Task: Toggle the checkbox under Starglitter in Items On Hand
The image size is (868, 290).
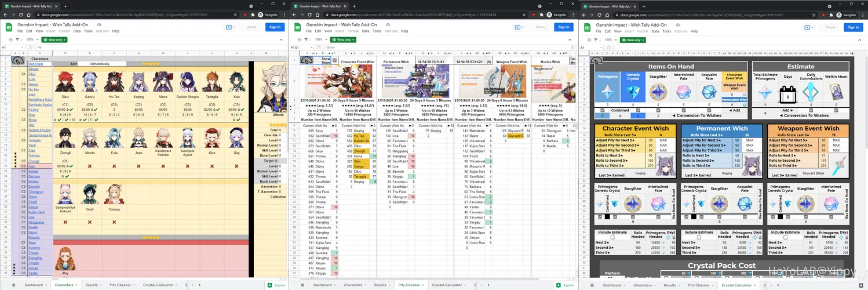Action: (x=659, y=110)
